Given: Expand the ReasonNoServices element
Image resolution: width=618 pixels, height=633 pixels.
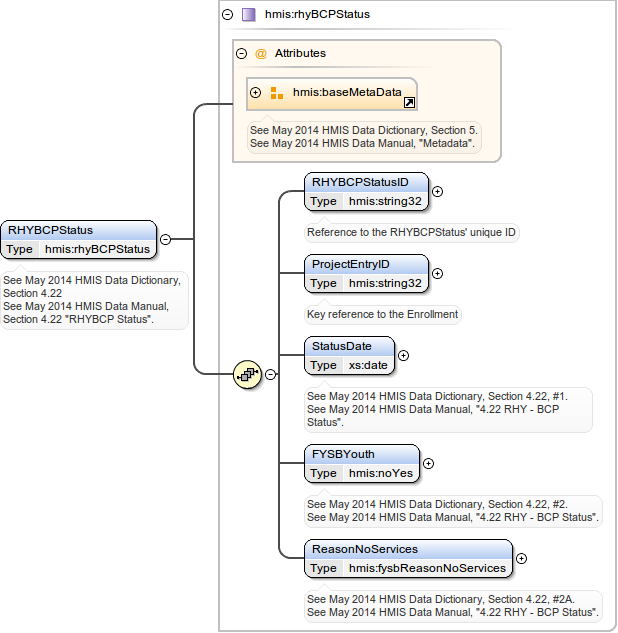Looking at the screenshot, I should [x=521, y=558].
